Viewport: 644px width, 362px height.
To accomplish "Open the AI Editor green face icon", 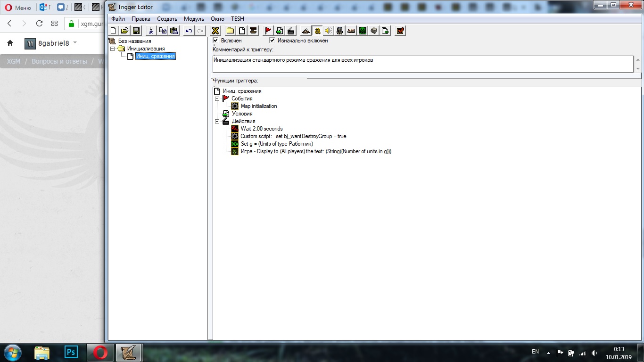I will [363, 31].
